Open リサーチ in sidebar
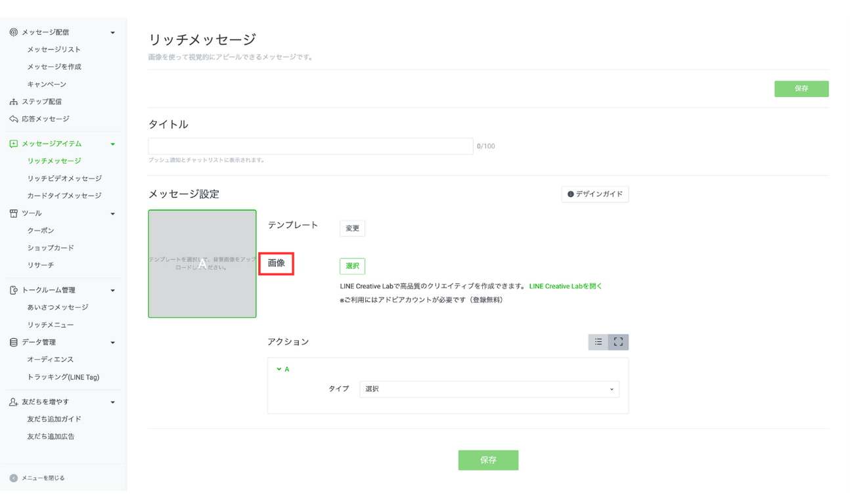 click(41, 265)
